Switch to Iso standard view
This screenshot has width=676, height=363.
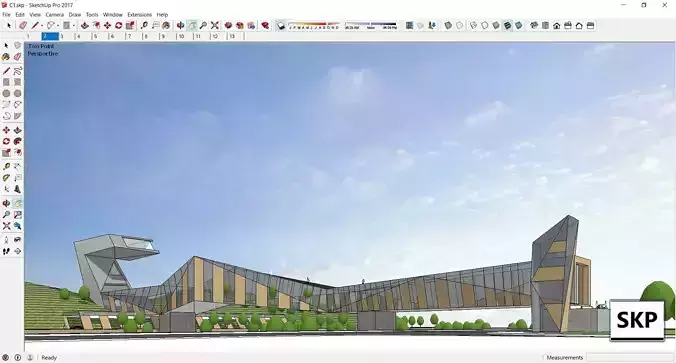coord(534,26)
